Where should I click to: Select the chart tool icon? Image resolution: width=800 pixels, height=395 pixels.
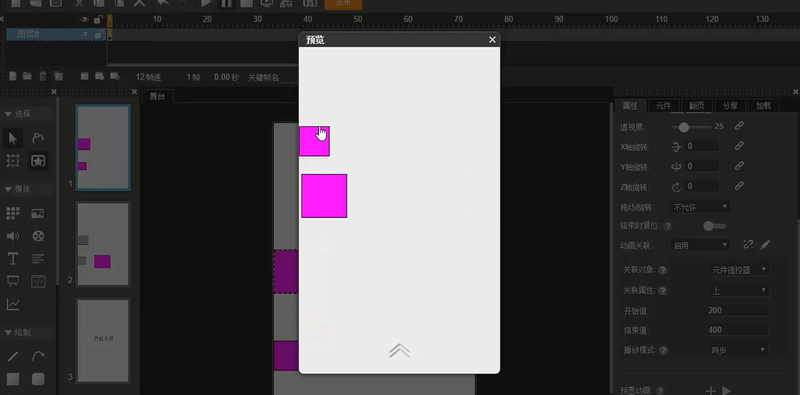pos(13,304)
